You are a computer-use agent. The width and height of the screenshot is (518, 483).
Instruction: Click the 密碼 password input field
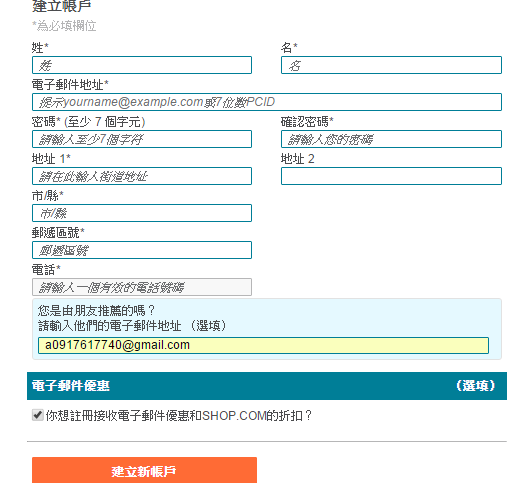point(142,139)
